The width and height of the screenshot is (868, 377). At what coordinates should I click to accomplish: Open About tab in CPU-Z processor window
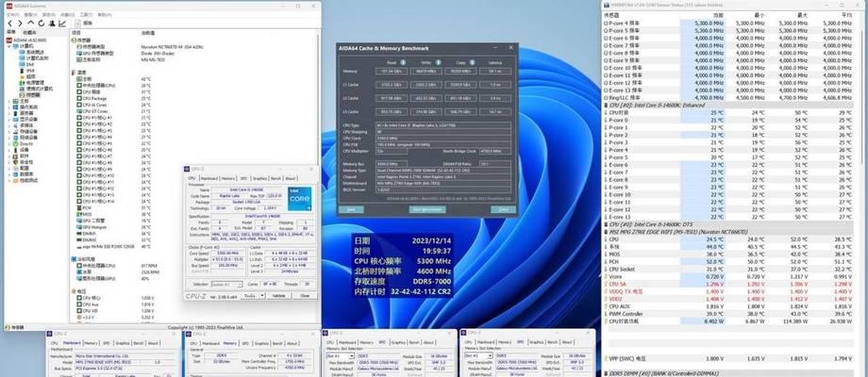click(290, 178)
